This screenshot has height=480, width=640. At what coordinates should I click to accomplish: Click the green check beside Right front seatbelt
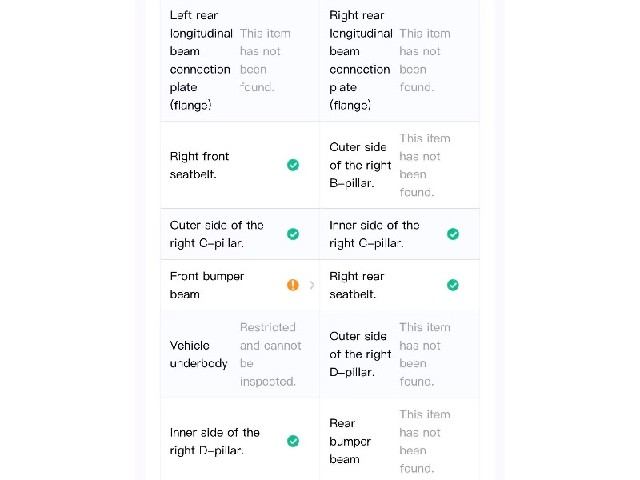[293, 165]
